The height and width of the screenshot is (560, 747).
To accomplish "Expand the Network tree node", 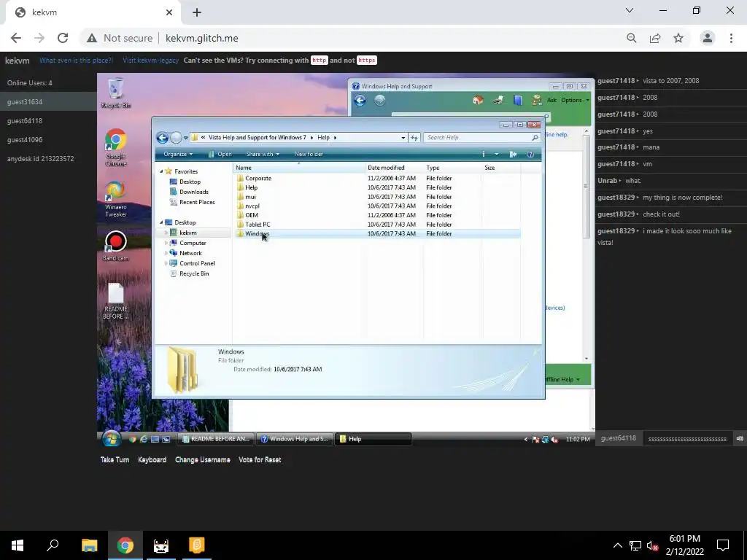I will coord(166,253).
